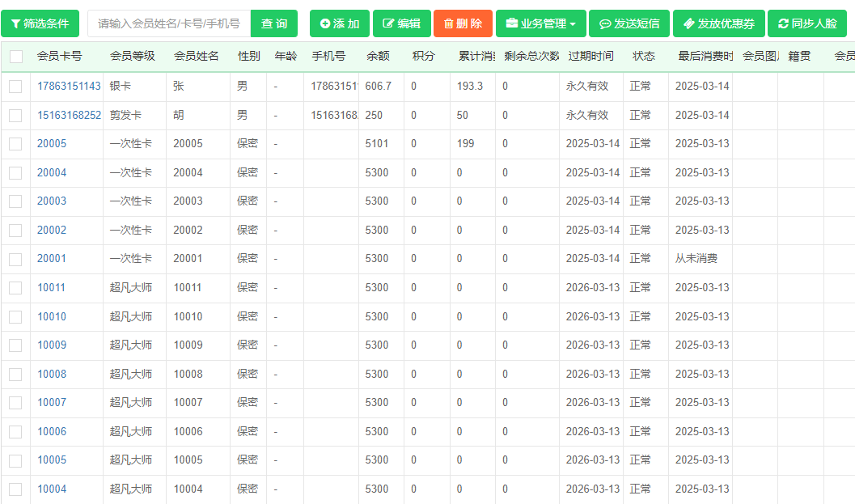Click the 剪发卡 level cell
855x504 pixels.
pyautogui.click(x=125, y=115)
